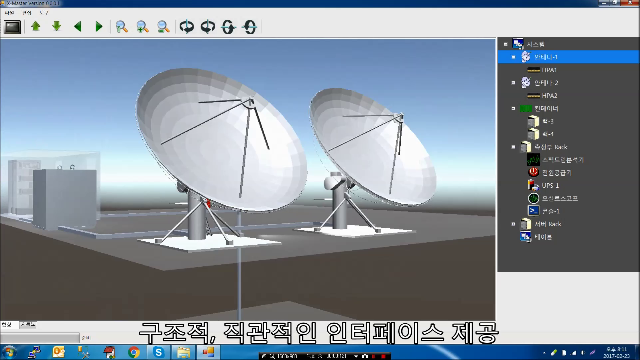This screenshot has width=640, height=360.
Task: Switch to the second bottom panel tab
Action: 28,325
